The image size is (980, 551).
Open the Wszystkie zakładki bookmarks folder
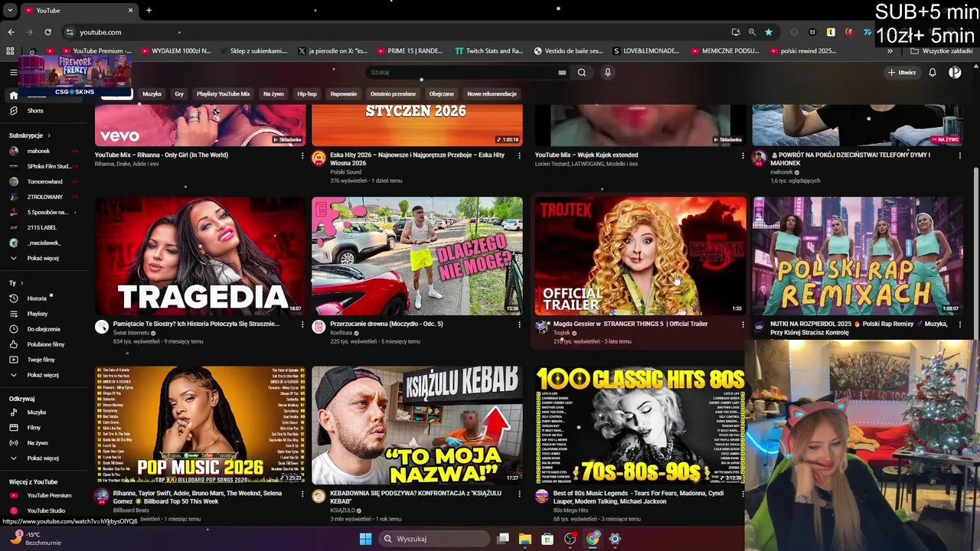tap(941, 51)
